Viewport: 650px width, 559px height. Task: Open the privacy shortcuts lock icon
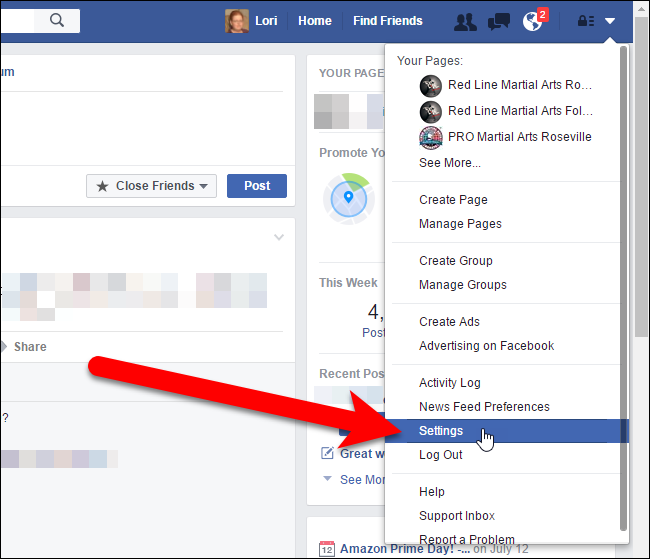pyautogui.click(x=586, y=21)
